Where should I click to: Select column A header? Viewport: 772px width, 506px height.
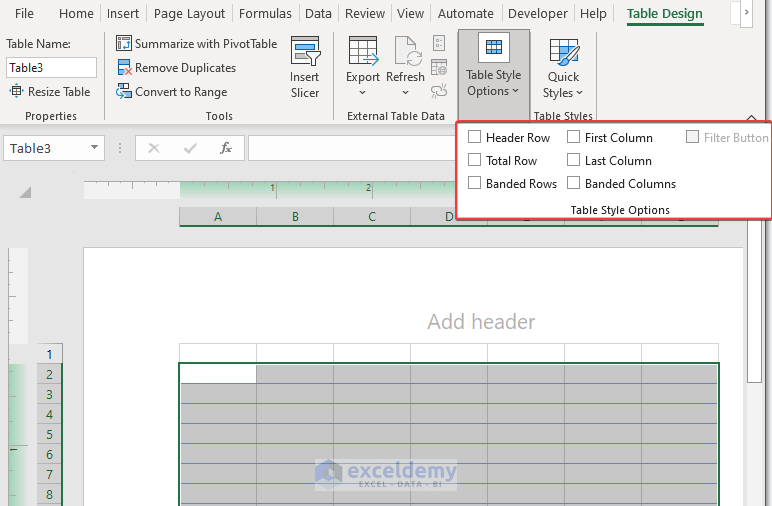(218, 216)
